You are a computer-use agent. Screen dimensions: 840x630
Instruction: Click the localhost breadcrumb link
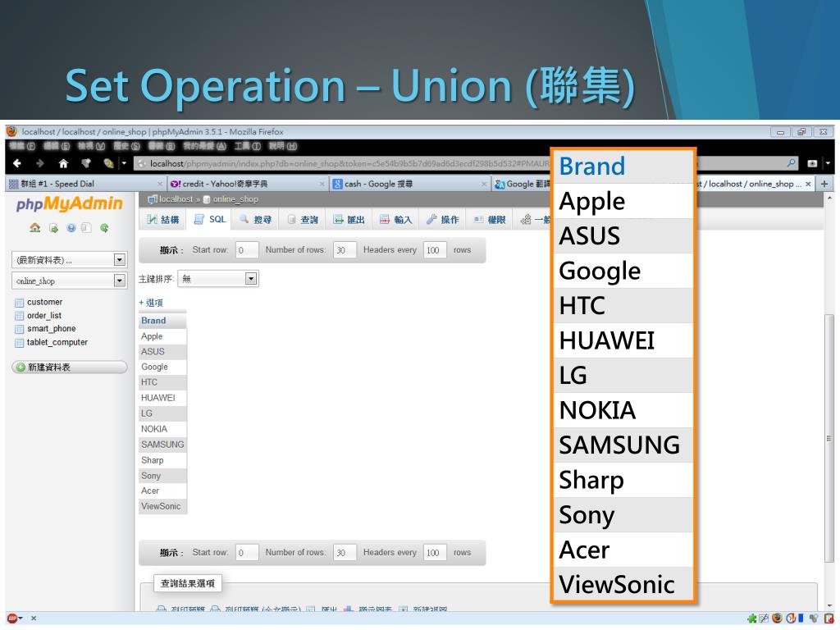[x=176, y=199]
